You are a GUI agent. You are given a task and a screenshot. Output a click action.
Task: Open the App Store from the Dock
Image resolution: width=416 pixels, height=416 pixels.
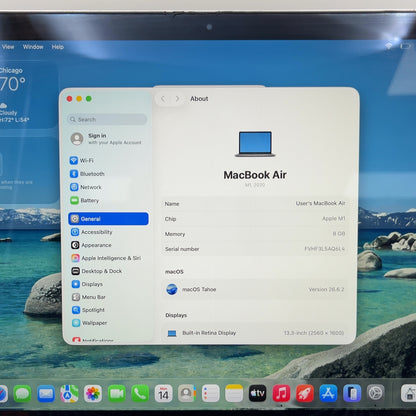328,393
